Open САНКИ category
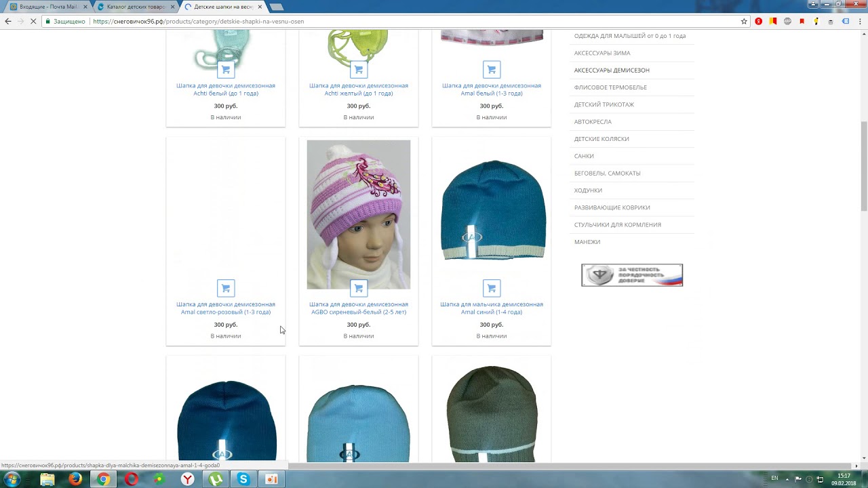The height and width of the screenshot is (488, 868). pyautogui.click(x=584, y=156)
